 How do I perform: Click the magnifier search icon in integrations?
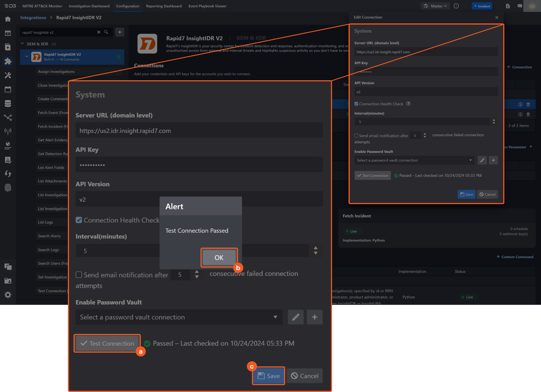(x=106, y=32)
